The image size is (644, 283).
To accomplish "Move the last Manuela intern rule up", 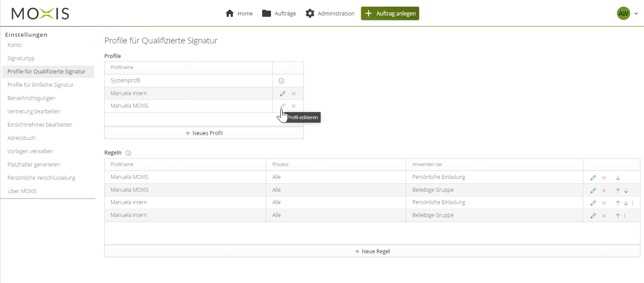I will [617, 216].
